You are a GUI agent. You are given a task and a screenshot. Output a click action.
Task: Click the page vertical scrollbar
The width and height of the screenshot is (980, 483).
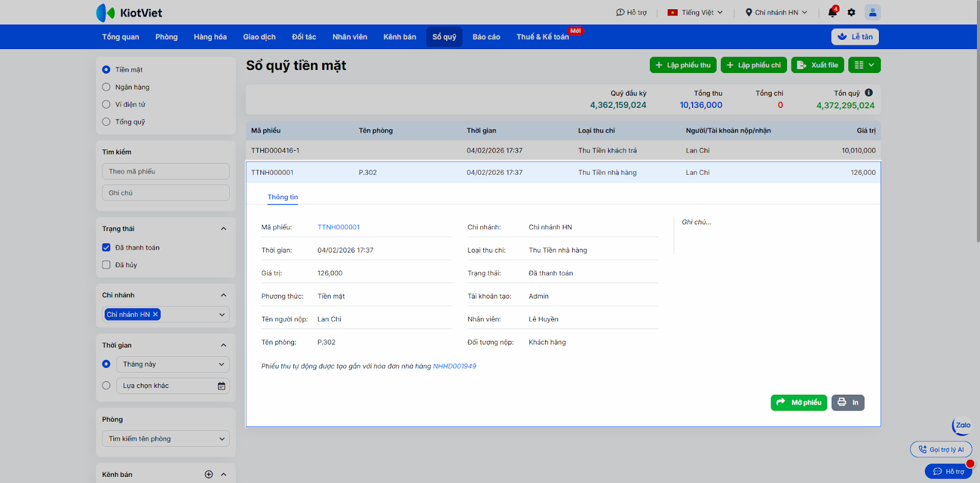click(x=979, y=123)
